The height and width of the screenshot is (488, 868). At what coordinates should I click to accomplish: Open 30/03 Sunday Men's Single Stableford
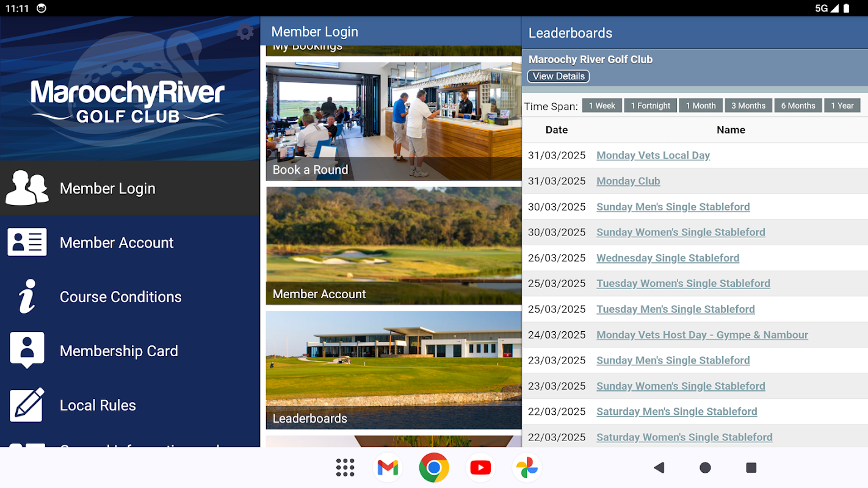point(673,206)
